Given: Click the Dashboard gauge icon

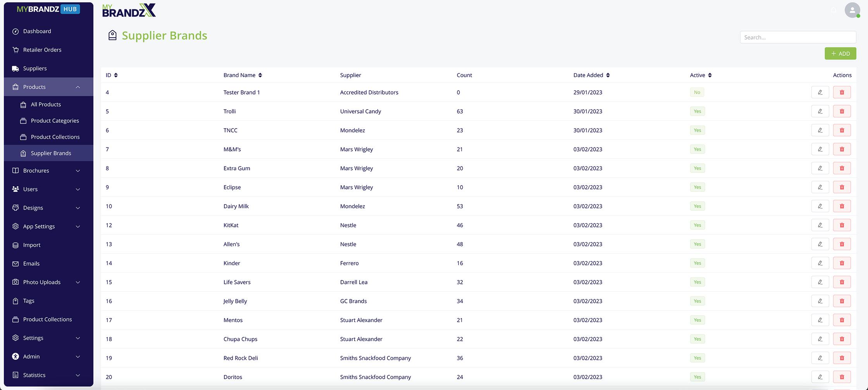Looking at the screenshot, I should pos(15,31).
